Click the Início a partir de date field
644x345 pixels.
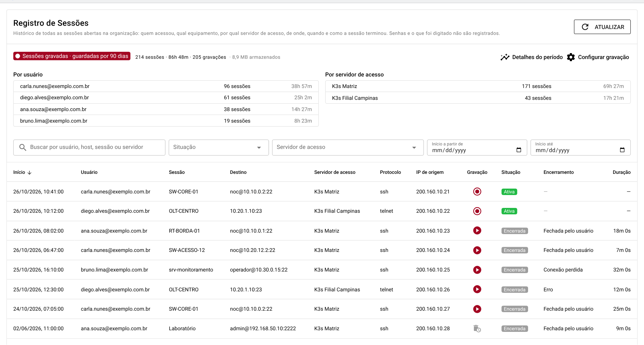coord(477,147)
